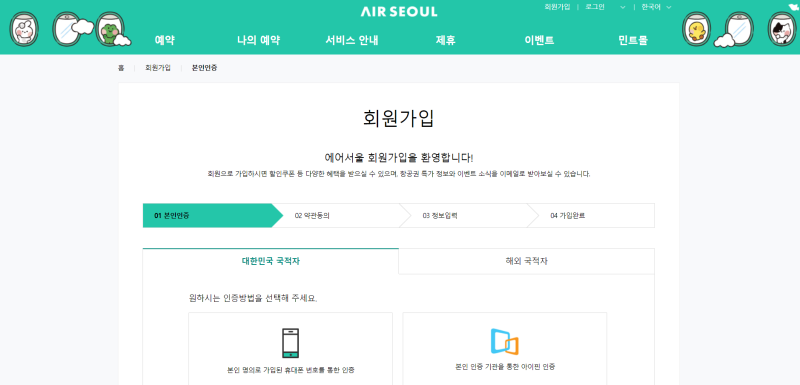Select step 03 정보입력
800x385 pixels.
click(x=468, y=216)
